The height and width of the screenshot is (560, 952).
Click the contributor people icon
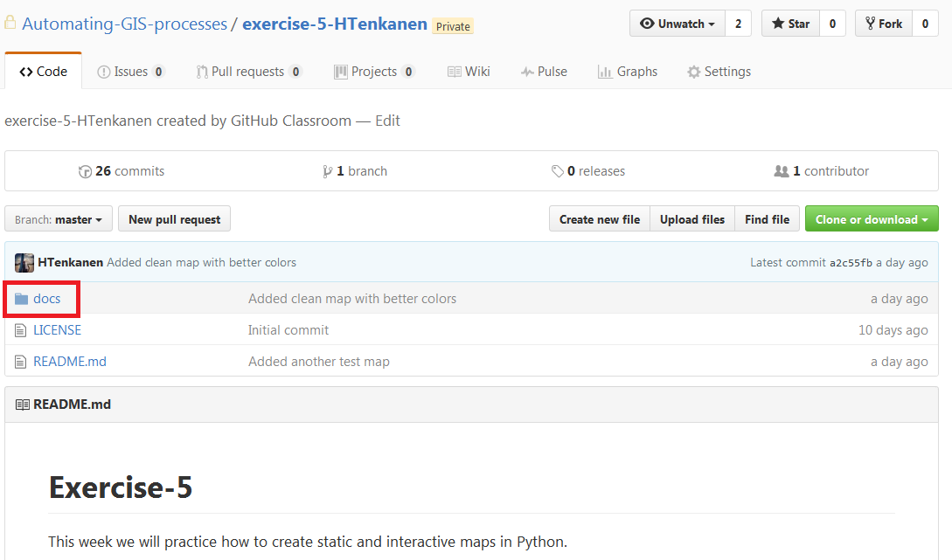pyautogui.click(x=782, y=171)
